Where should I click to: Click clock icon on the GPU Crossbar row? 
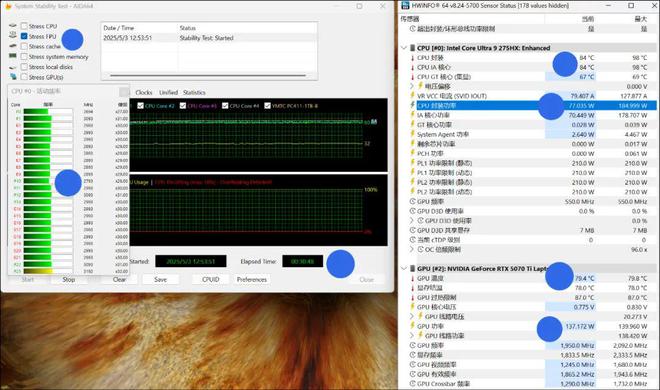tap(412, 384)
